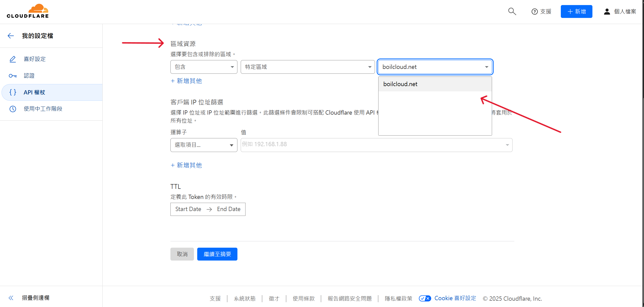This screenshot has width=644, height=307.
Task: Click 新增其他 under zone resources
Action: 186,81
